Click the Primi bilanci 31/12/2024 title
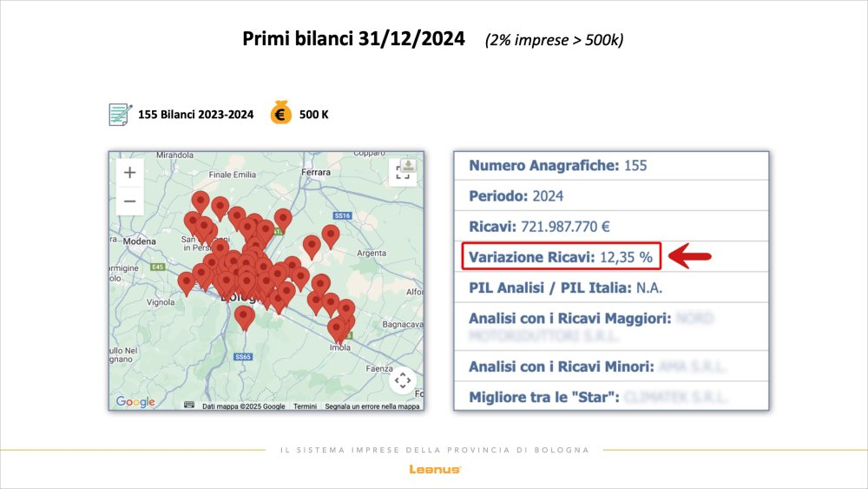868x489 pixels. point(353,39)
